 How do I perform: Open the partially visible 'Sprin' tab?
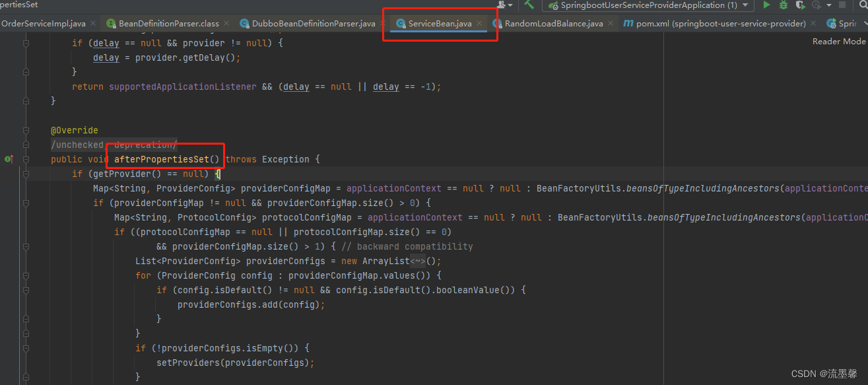[x=841, y=23]
